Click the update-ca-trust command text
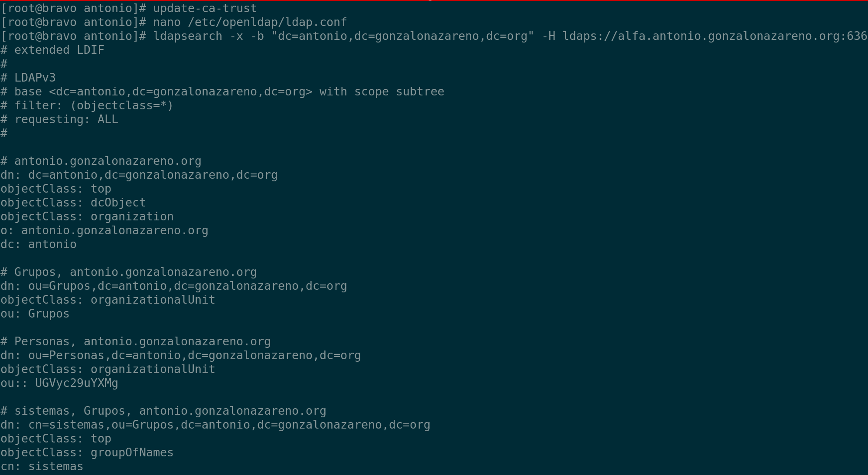This screenshot has height=475, width=868. coord(205,8)
